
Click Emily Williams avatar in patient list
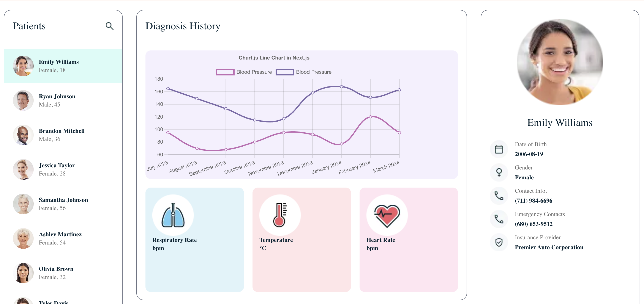(23, 66)
